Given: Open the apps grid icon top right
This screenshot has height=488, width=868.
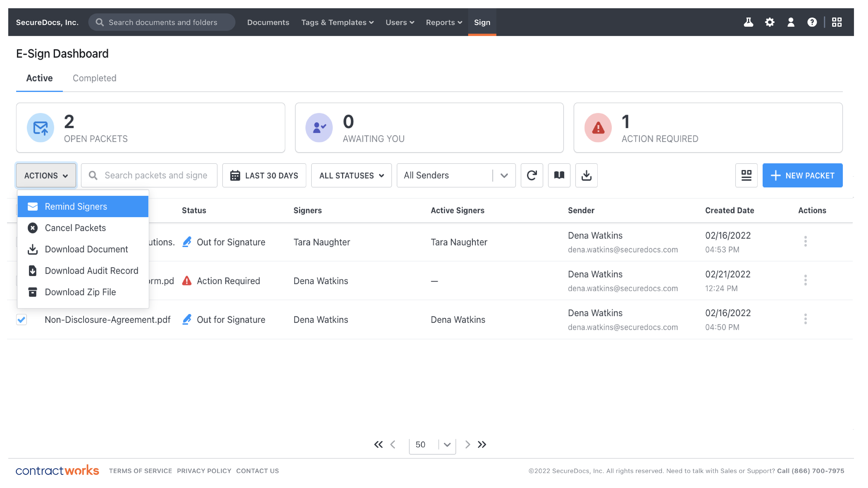Looking at the screenshot, I should (837, 22).
